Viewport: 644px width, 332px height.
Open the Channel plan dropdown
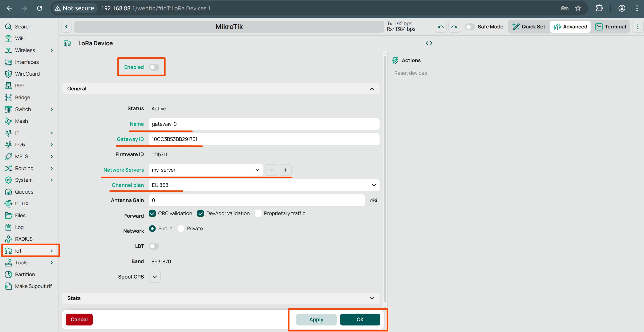coord(374,185)
